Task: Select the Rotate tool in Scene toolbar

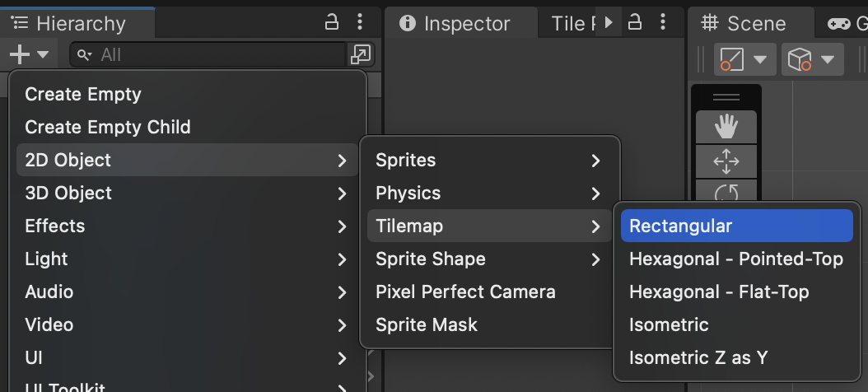Action: pos(726,193)
